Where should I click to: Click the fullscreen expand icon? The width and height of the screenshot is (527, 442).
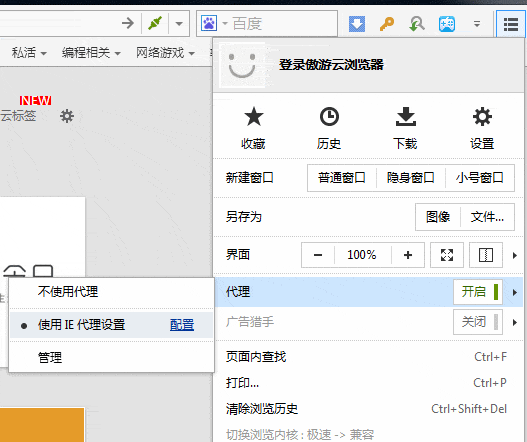coord(447,255)
